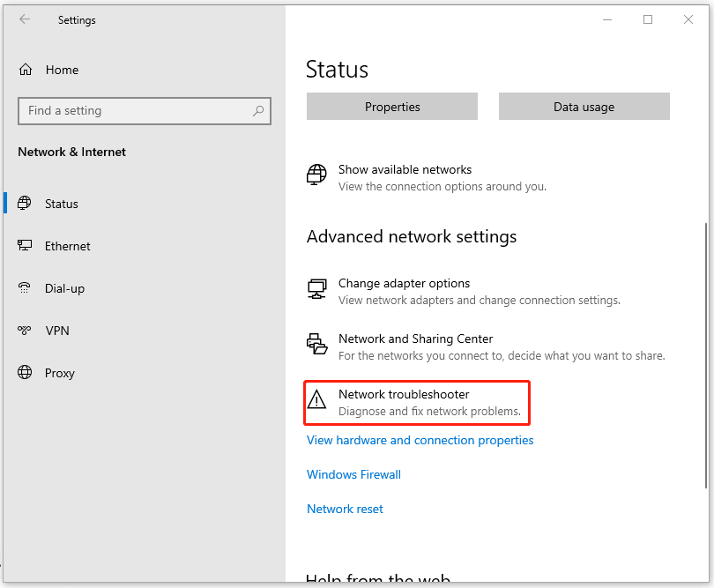Click the Network troubleshooter warning icon
714x588 pixels.
pos(316,401)
